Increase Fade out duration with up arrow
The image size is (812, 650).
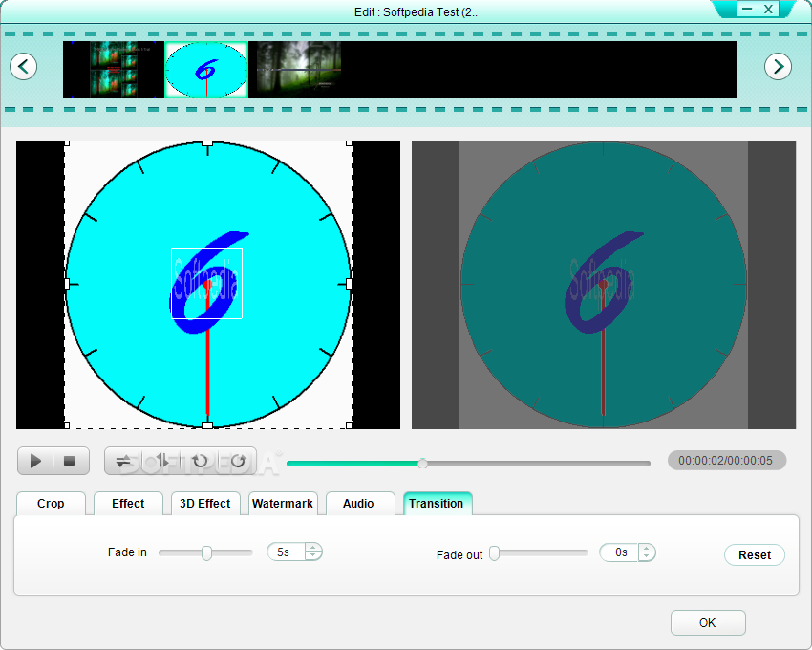point(646,548)
